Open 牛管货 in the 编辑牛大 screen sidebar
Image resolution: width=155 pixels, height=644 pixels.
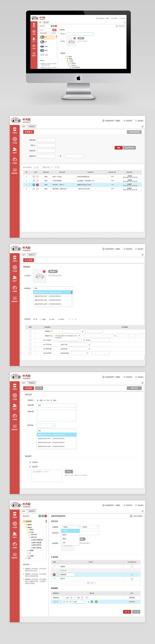tap(15, 259)
